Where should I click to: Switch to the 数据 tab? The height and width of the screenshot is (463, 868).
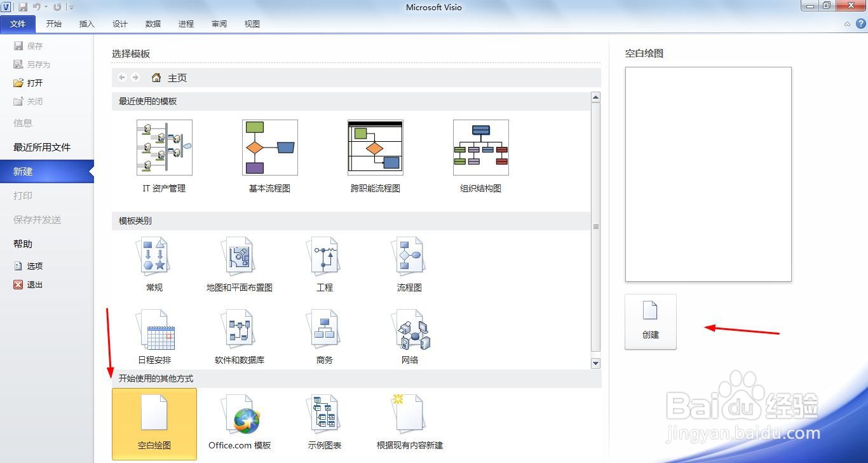pyautogui.click(x=153, y=24)
